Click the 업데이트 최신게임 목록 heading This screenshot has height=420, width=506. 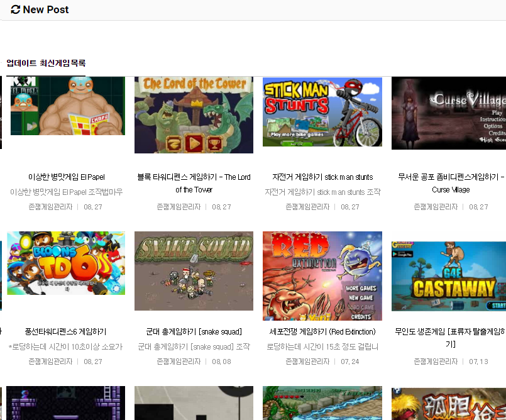[46, 63]
